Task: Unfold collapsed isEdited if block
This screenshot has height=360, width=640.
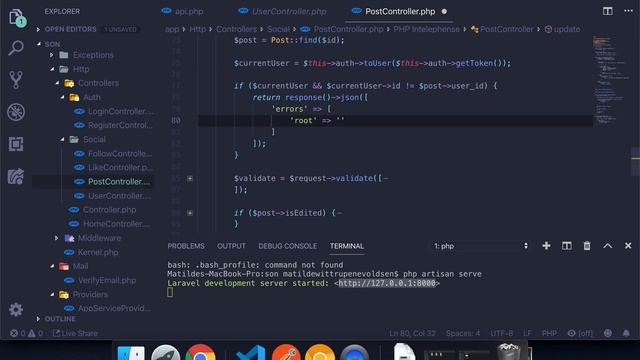Action: (190, 213)
